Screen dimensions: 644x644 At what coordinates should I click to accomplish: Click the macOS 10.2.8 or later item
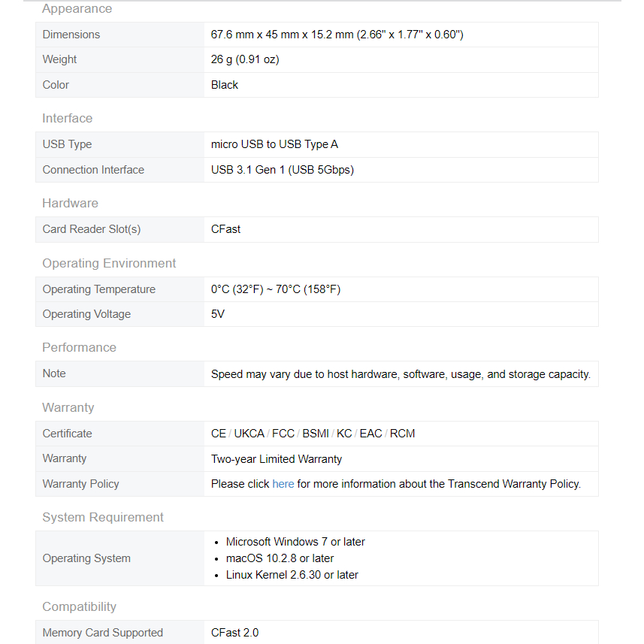[280, 558]
